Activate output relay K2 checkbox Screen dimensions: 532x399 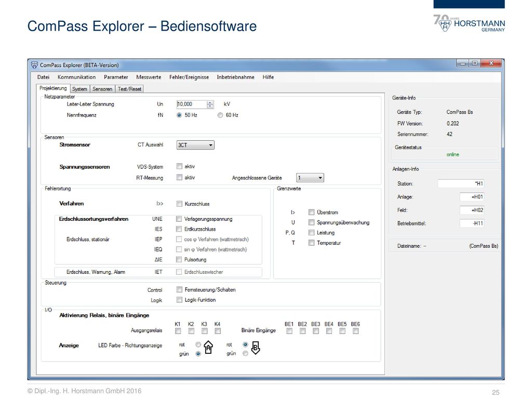click(x=191, y=331)
